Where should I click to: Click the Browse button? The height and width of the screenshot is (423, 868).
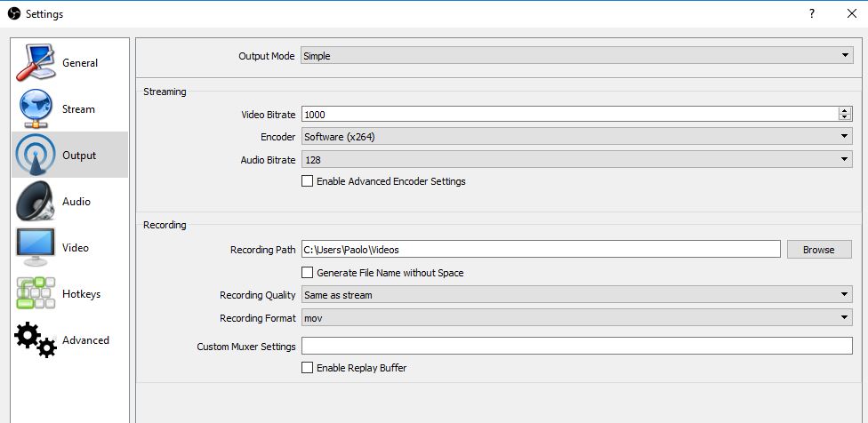coord(819,250)
